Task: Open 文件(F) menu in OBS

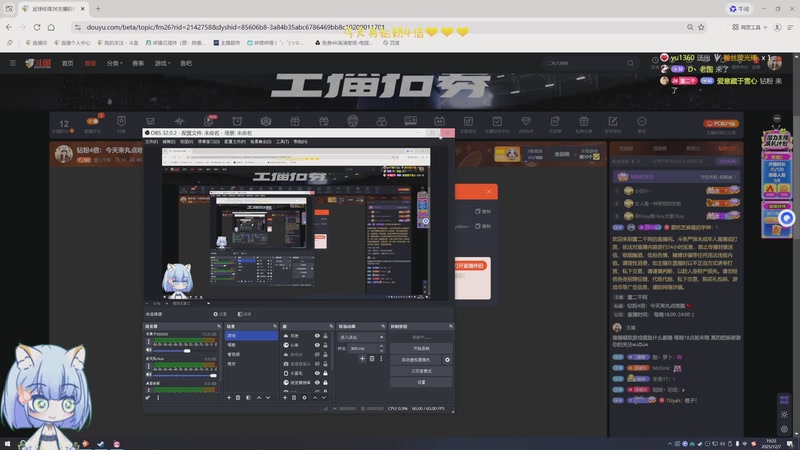Action: pos(152,142)
